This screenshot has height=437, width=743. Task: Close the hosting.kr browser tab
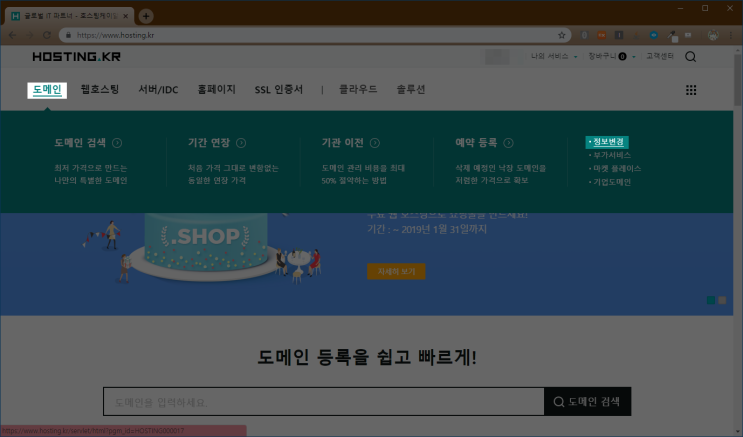coord(126,16)
